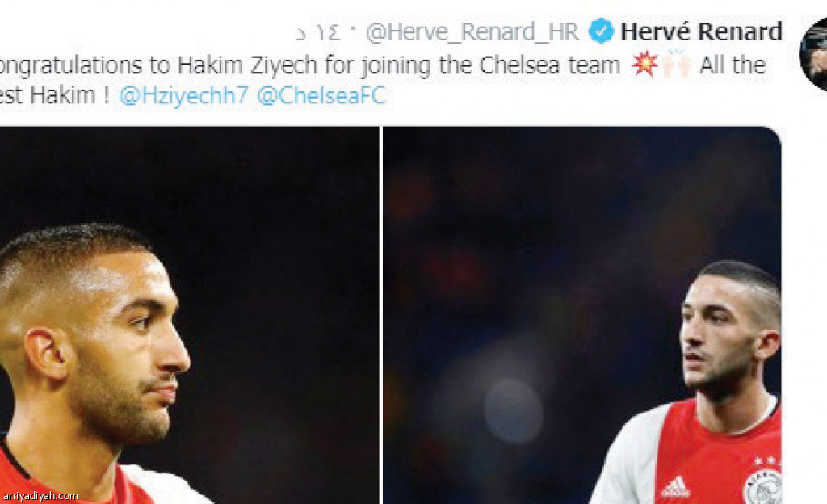The width and height of the screenshot is (827, 504).
Task: Click the Ajax crest on the jersey
Action: 762,487
